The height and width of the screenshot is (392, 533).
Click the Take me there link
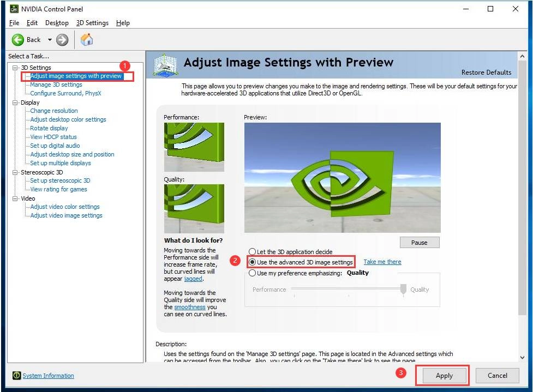[x=382, y=262]
